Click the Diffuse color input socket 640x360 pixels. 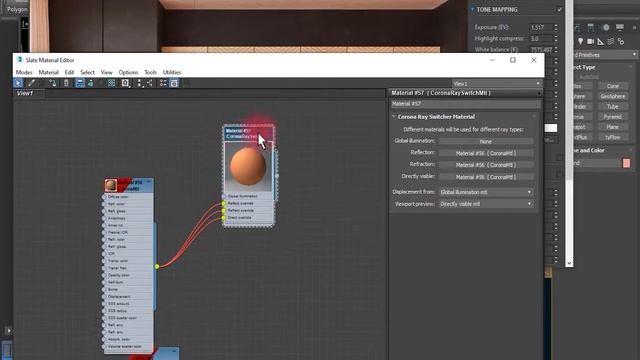tap(104, 197)
